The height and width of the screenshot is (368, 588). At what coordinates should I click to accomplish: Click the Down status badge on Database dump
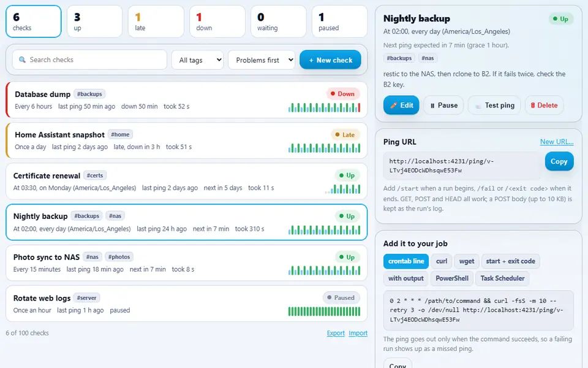coord(343,94)
